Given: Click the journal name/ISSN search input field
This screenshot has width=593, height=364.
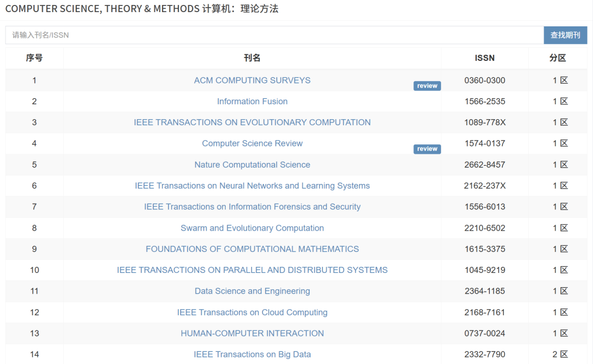Looking at the screenshot, I should 275,35.
